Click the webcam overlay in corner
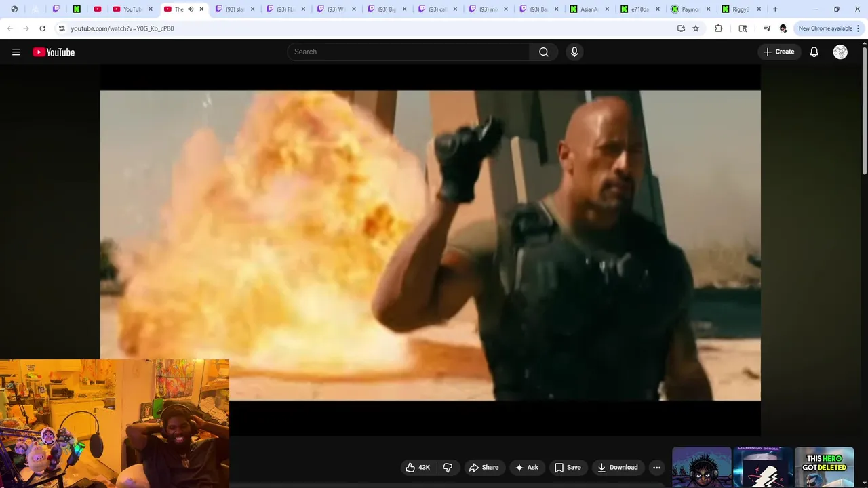The image size is (868, 488). [115, 424]
